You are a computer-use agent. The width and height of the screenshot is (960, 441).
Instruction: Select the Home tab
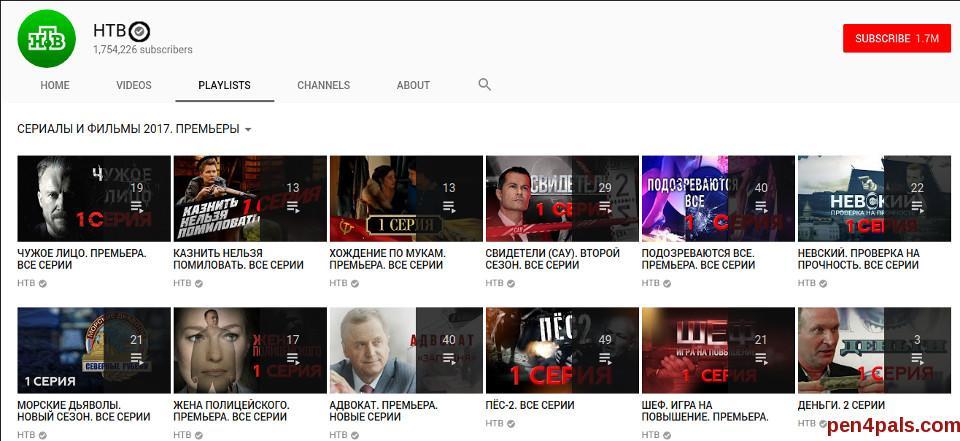click(55, 85)
